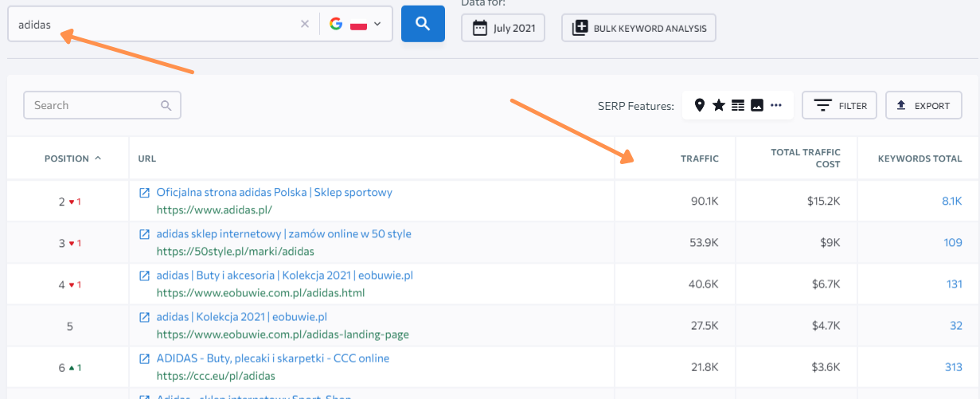Screen dimensions: 980x399
Task: Open the Filter options
Action: [x=840, y=105]
